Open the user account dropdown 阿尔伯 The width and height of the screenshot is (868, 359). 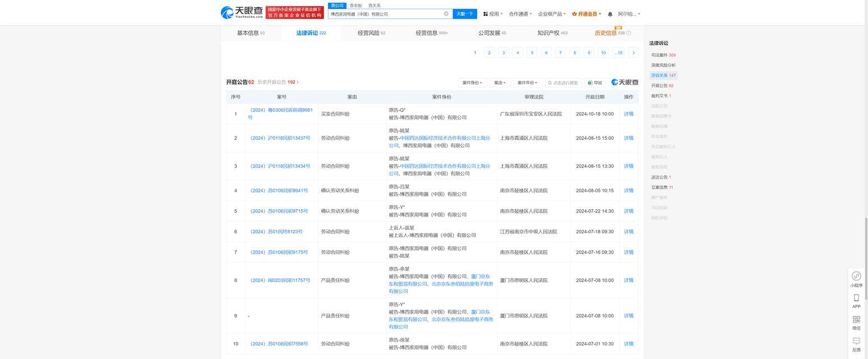tap(629, 14)
